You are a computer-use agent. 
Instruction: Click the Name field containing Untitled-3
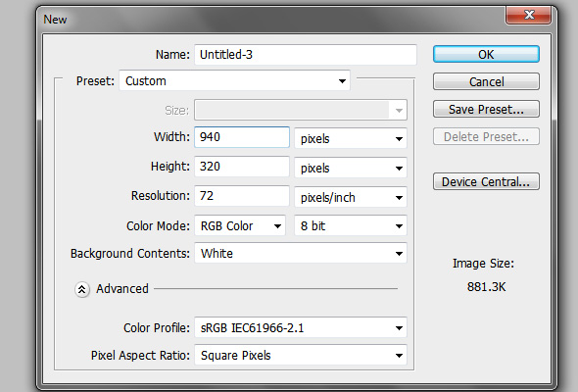pos(306,55)
